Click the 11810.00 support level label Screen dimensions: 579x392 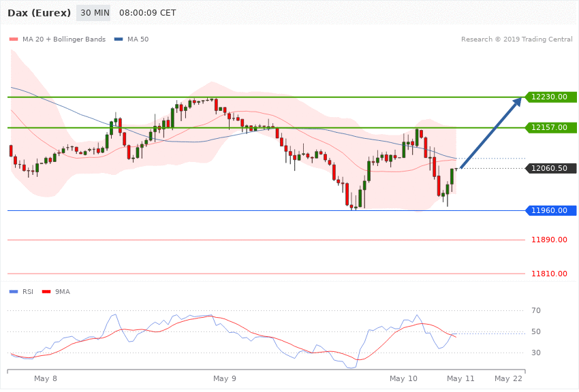(549, 274)
